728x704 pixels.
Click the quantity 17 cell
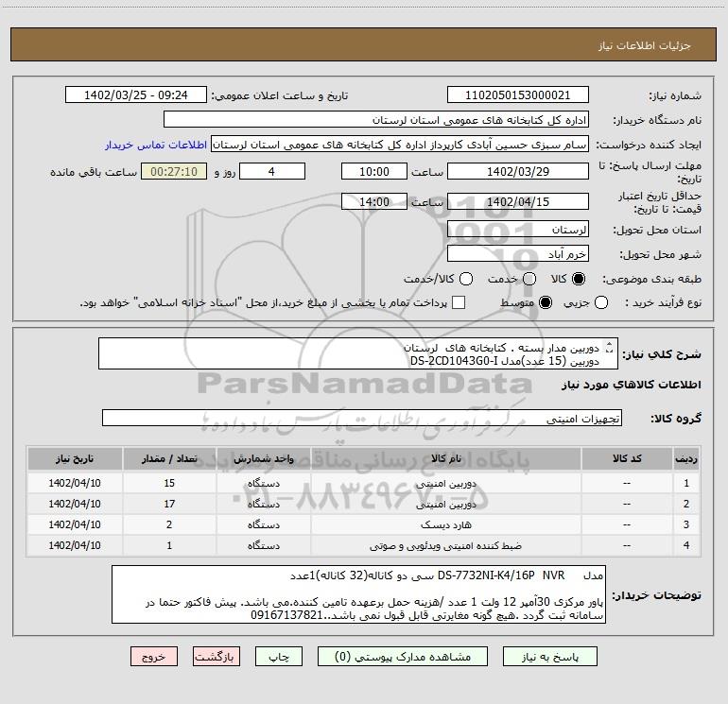point(169,504)
